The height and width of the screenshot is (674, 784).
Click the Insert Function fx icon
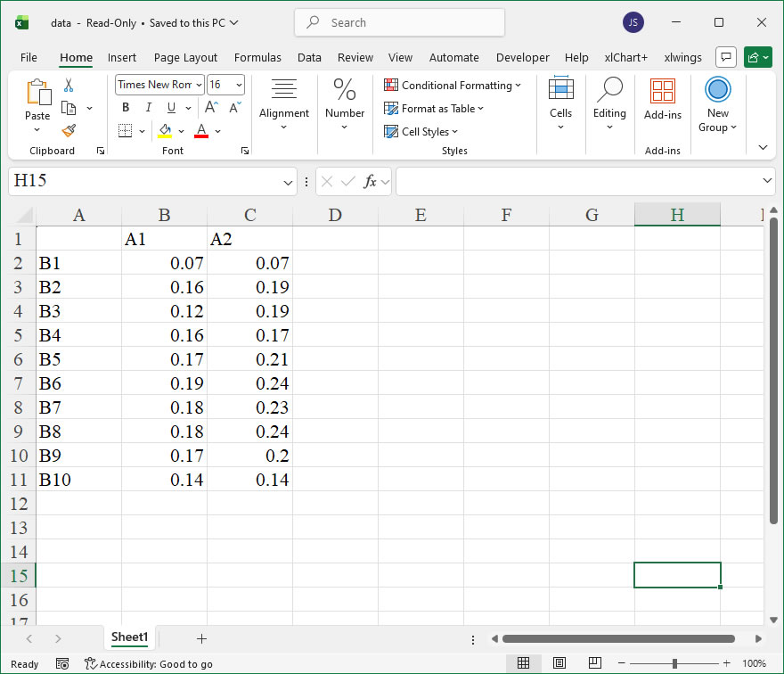371,181
